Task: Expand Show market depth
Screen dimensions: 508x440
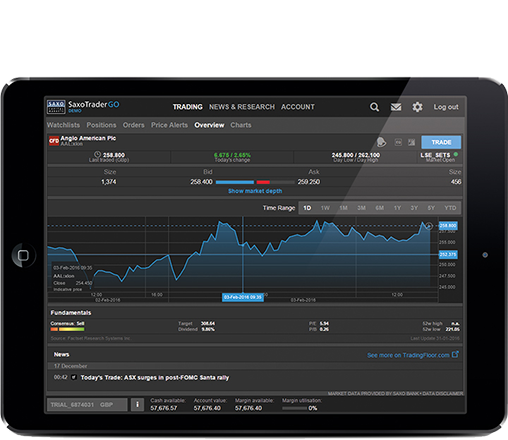Action: 255,191
